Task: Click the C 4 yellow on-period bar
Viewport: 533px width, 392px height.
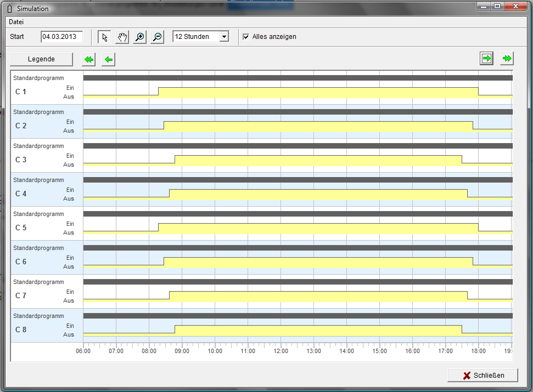Action: (x=318, y=195)
